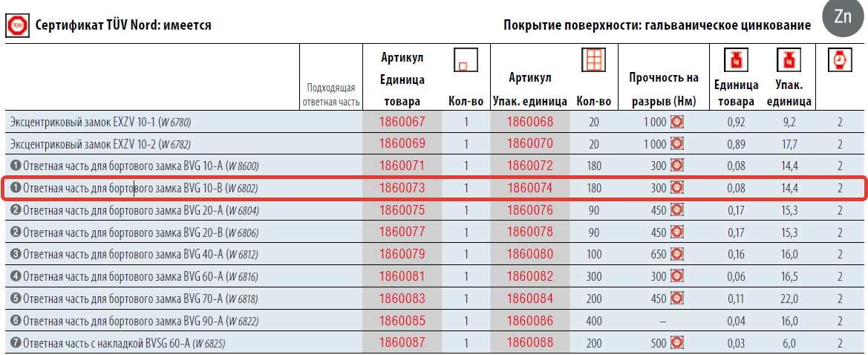Click the single-item package icon above first Кол-во

tap(466, 59)
